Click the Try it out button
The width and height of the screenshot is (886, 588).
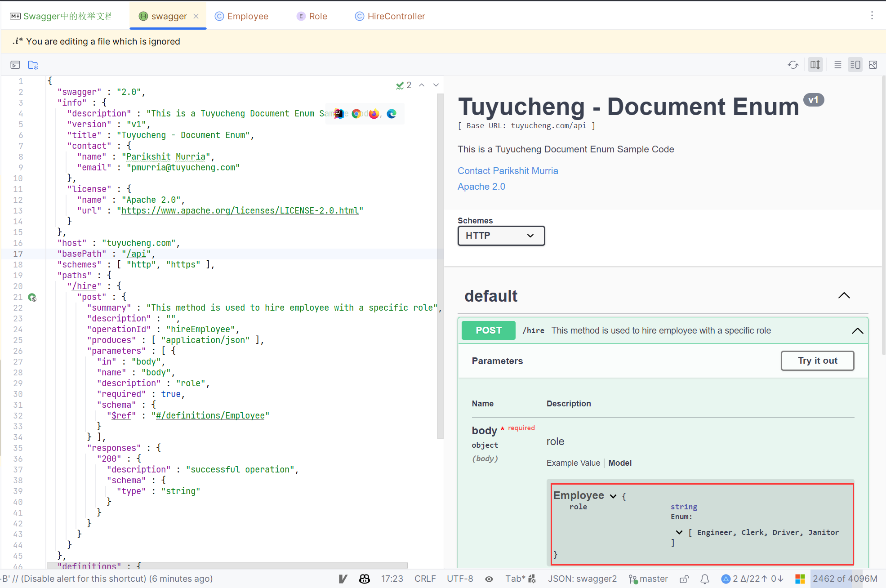pos(818,361)
